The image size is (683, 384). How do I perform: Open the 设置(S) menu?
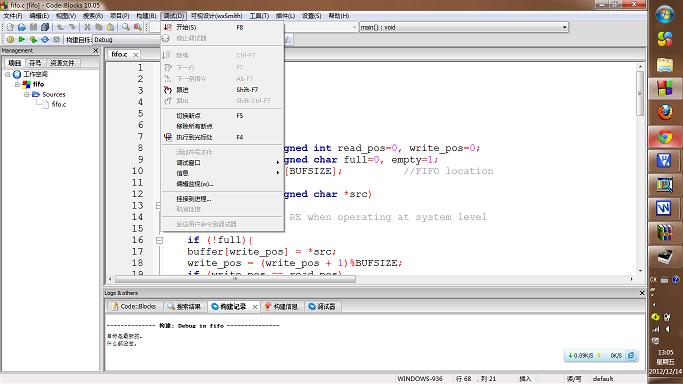311,16
